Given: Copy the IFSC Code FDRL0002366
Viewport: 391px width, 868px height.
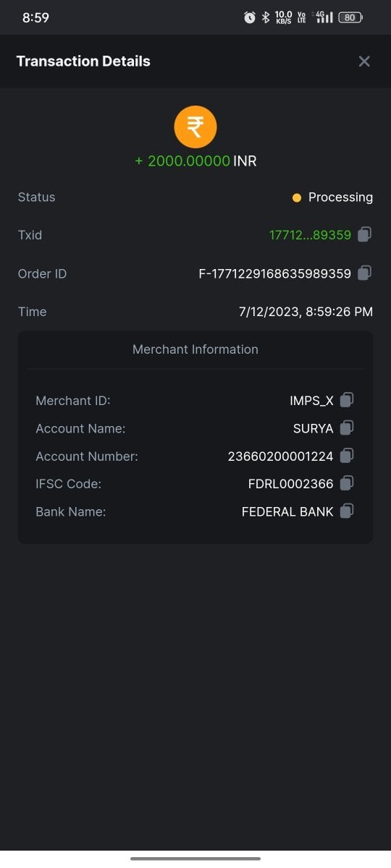Looking at the screenshot, I should (x=347, y=483).
